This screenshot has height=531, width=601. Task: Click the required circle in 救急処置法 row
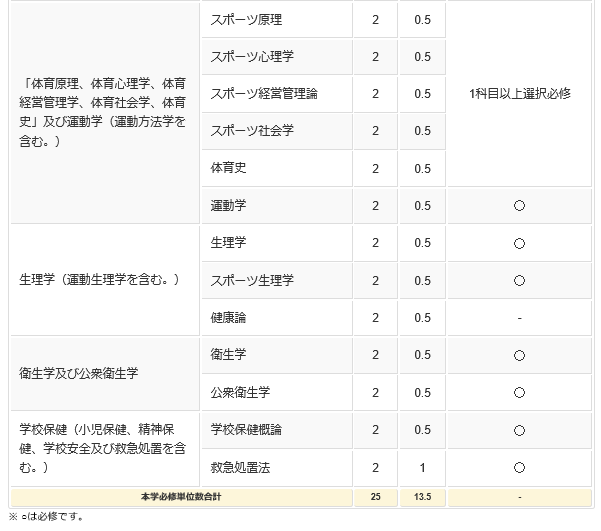(x=519, y=468)
